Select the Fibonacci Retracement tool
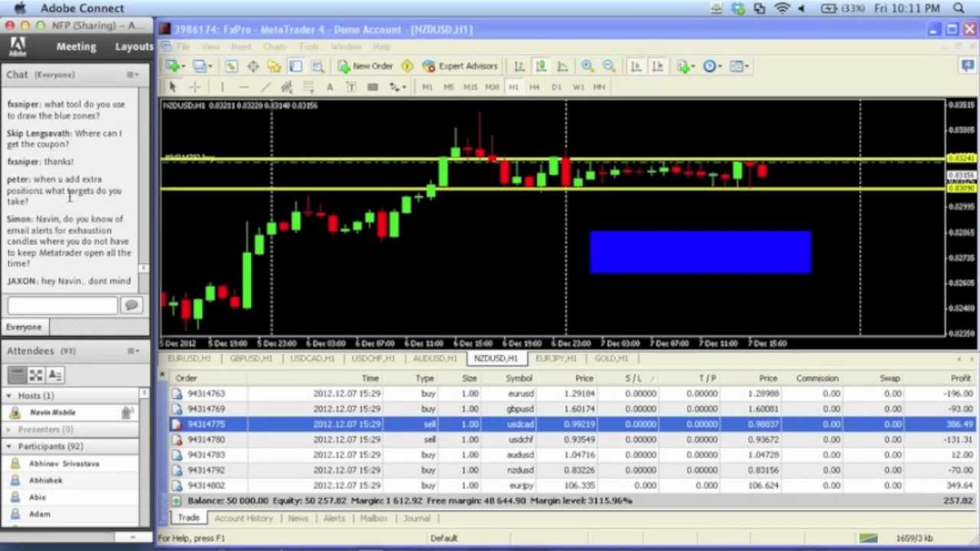 click(308, 86)
